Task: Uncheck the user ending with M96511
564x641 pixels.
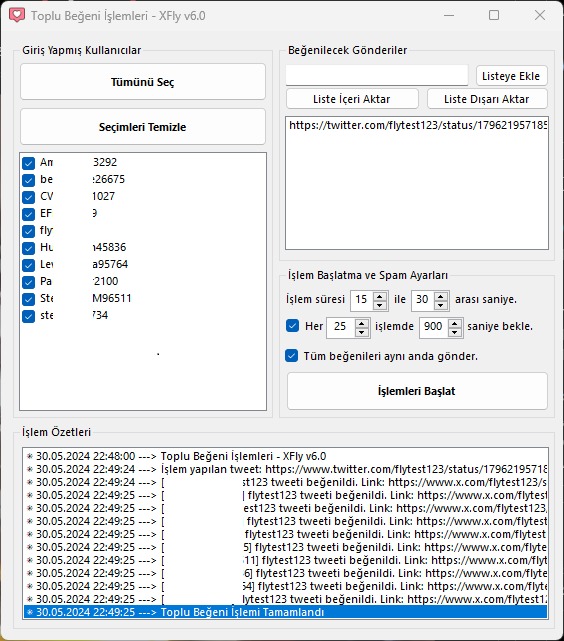Action: [29, 299]
